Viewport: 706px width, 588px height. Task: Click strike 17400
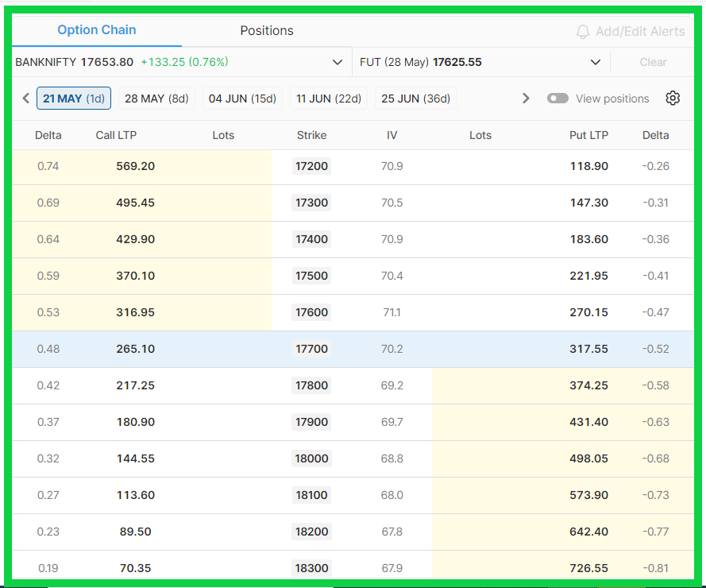(x=311, y=239)
